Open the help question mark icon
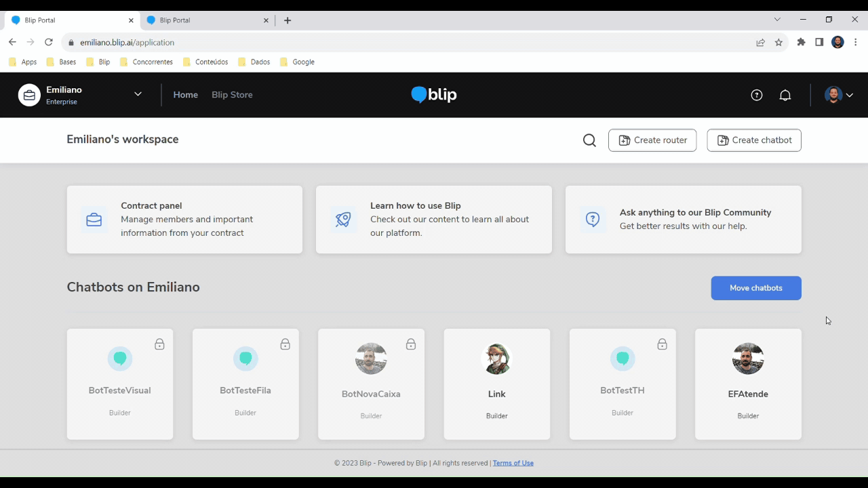Image resolution: width=868 pixels, height=488 pixels. 757,95
